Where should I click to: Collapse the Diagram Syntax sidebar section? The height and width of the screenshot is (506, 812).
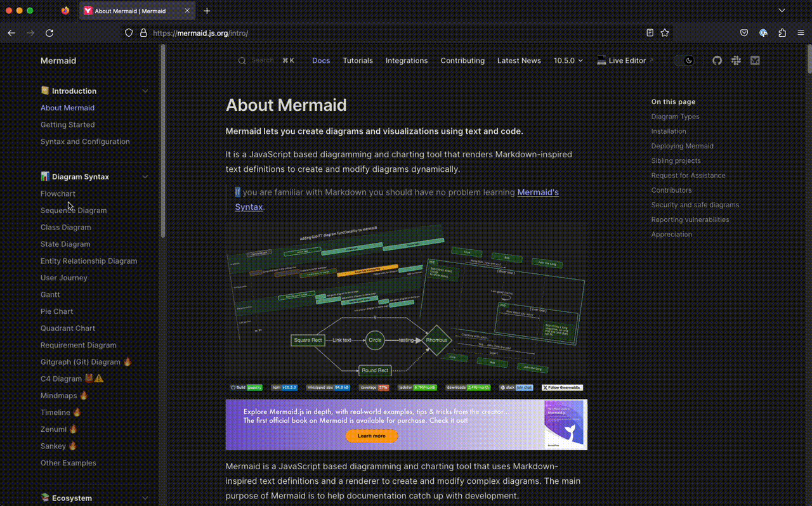(145, 176)
